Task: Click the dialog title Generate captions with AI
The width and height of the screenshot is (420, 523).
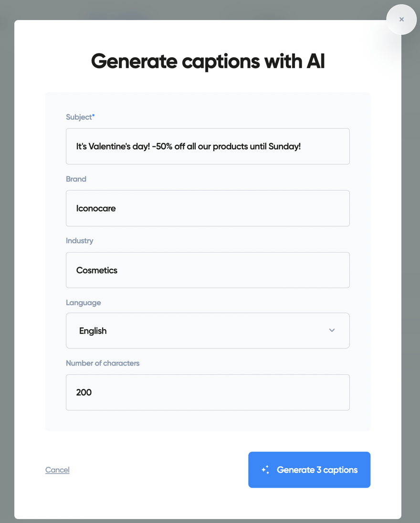Action: [208, 61]
